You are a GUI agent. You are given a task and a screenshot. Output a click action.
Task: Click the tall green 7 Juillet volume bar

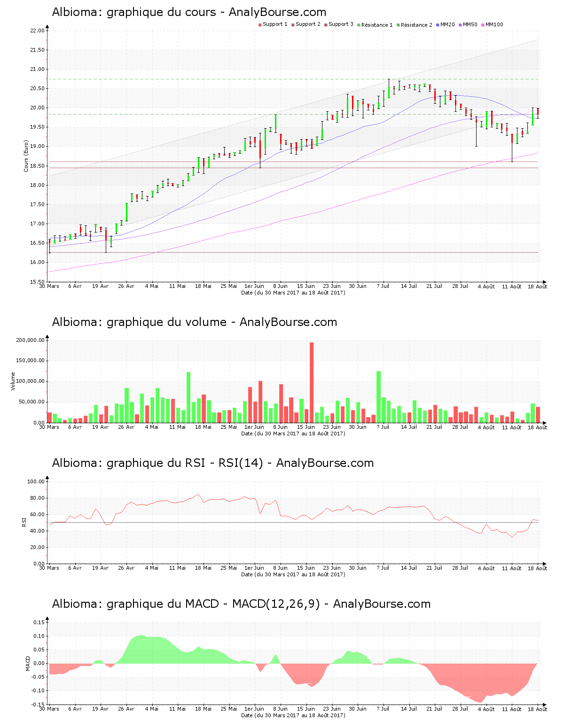(x=378, y=397)
